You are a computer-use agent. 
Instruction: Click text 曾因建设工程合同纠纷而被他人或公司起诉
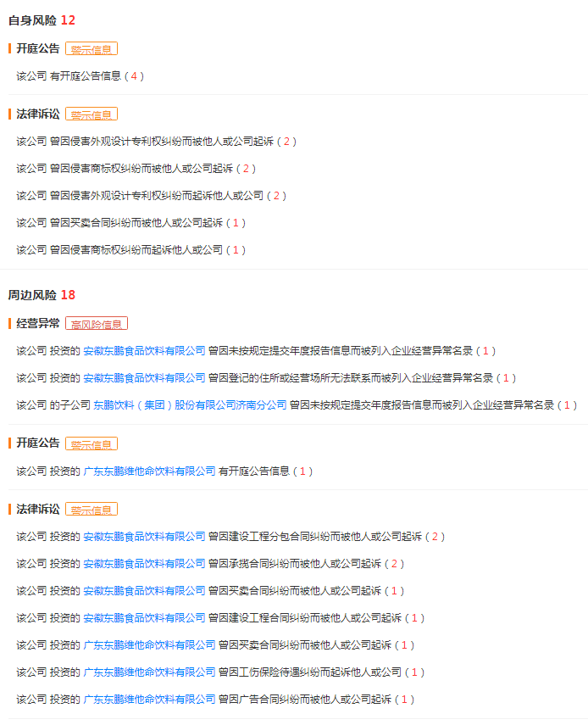(305, 618)
